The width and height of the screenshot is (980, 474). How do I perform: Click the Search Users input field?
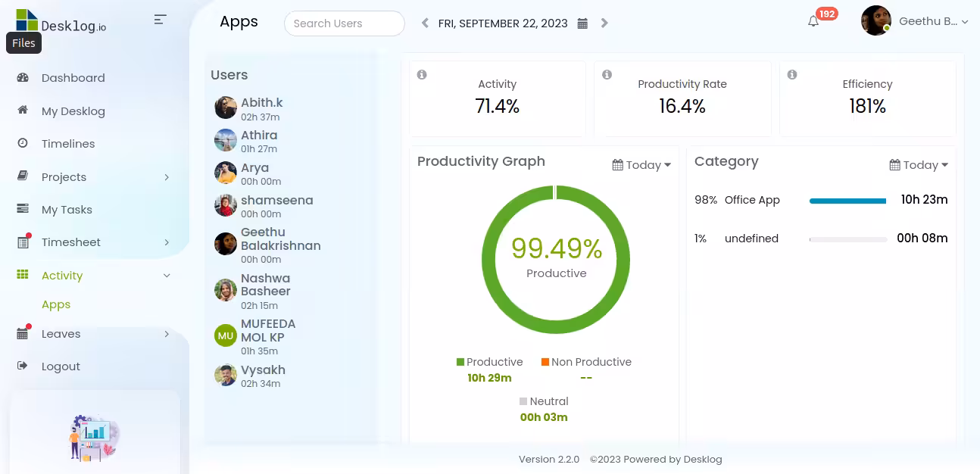[344, 23]
